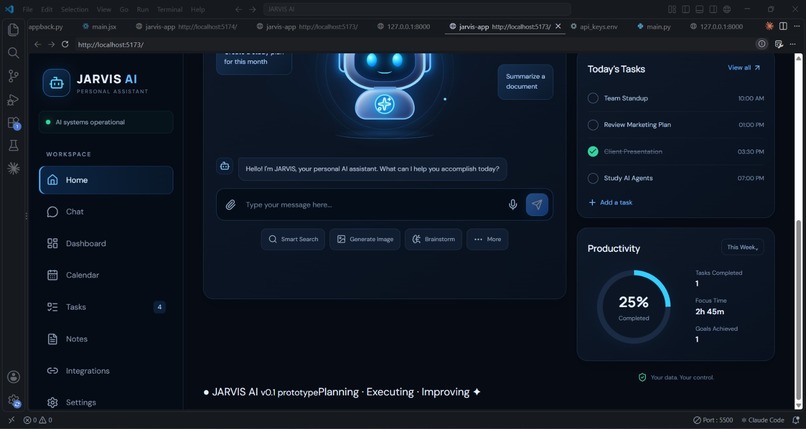
Task: Open Settings in workspace sidebar
Action: click(x=106, y=402)
